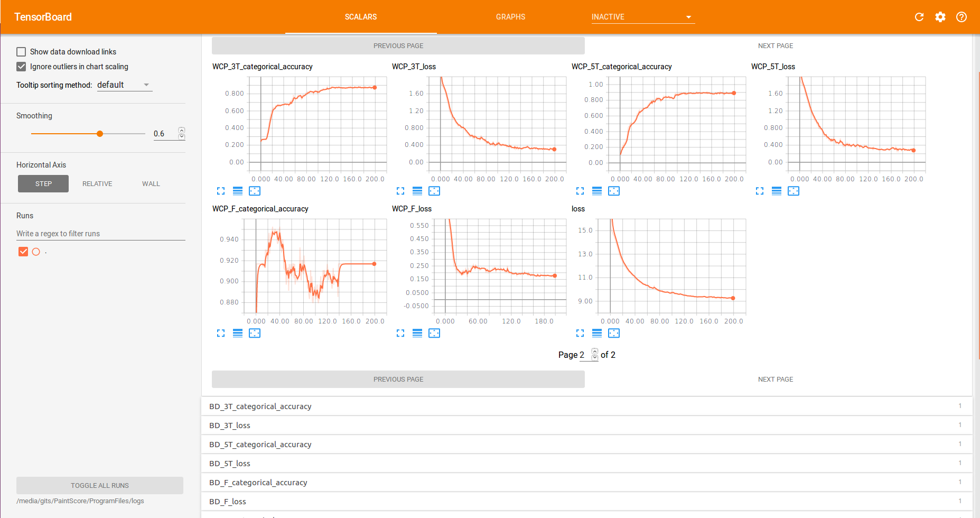Fit domain to data on WCP_3T_categorical_accuracy

(x=255, y=191)
